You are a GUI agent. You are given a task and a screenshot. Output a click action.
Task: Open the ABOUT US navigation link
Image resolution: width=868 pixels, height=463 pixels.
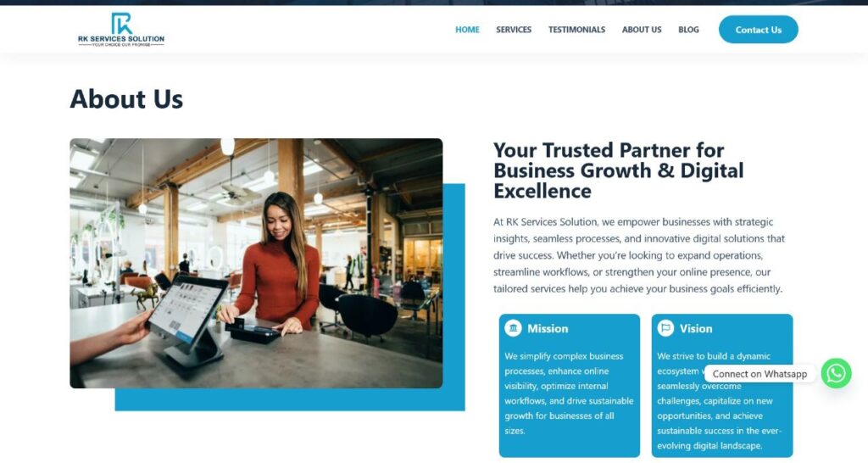click(x=642, y=30)
